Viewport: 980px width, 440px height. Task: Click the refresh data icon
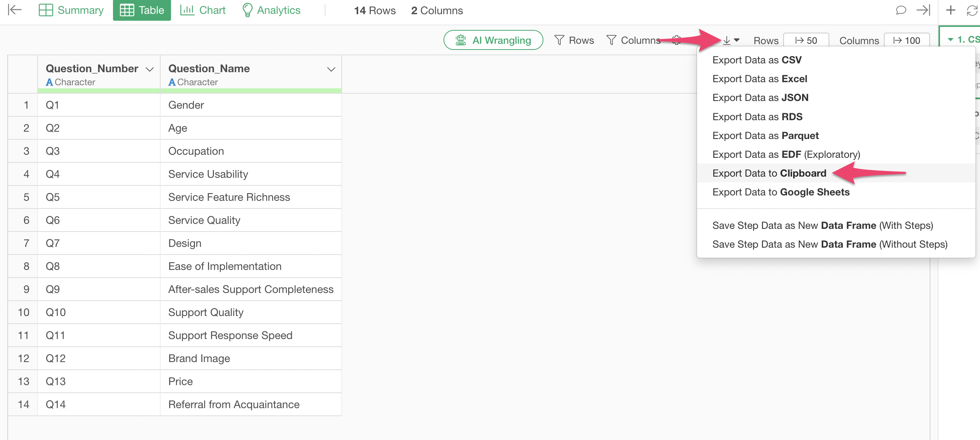[x=972, y=10]
